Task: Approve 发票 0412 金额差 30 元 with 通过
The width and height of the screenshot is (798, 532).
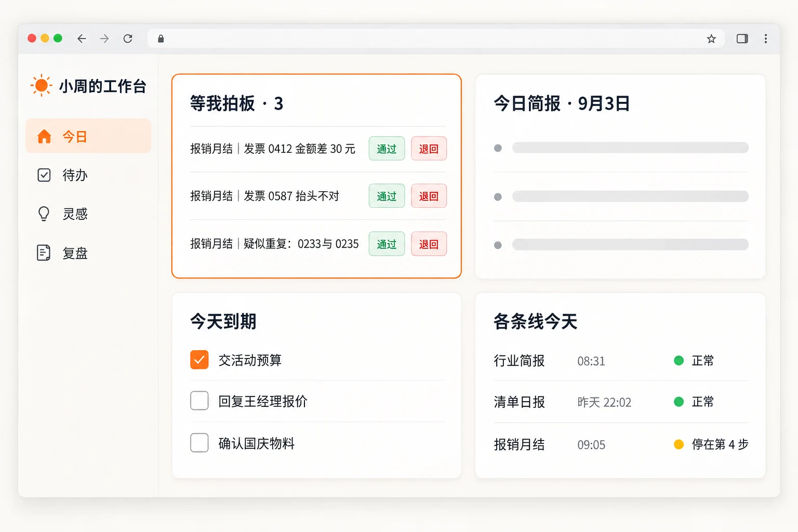Action: click(387, 149)
